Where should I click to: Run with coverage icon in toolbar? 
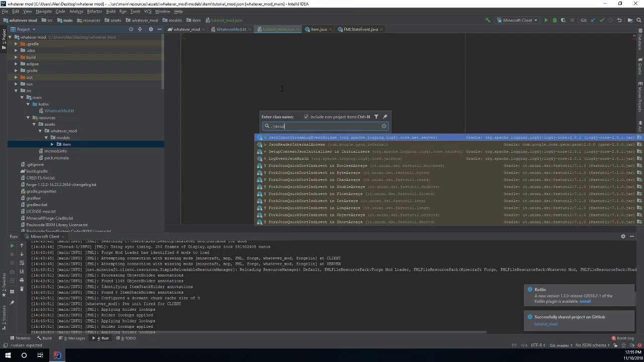563,20
